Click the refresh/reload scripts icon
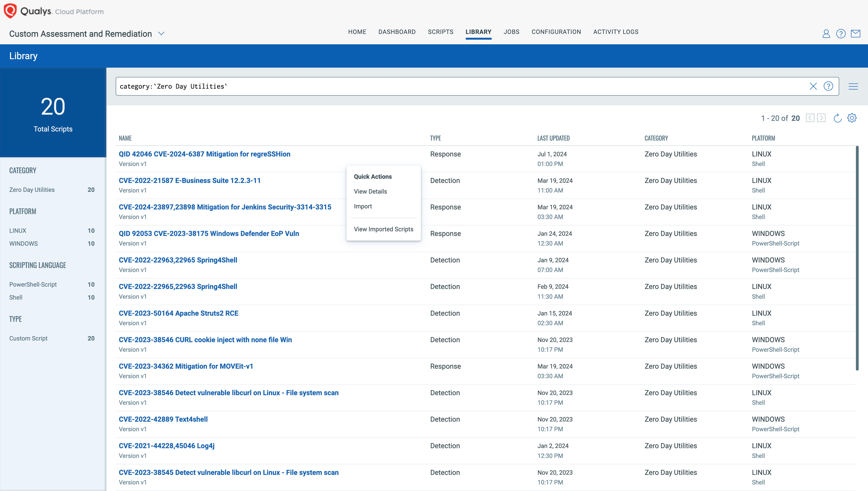The image size is (868, 491). (838, 117)
